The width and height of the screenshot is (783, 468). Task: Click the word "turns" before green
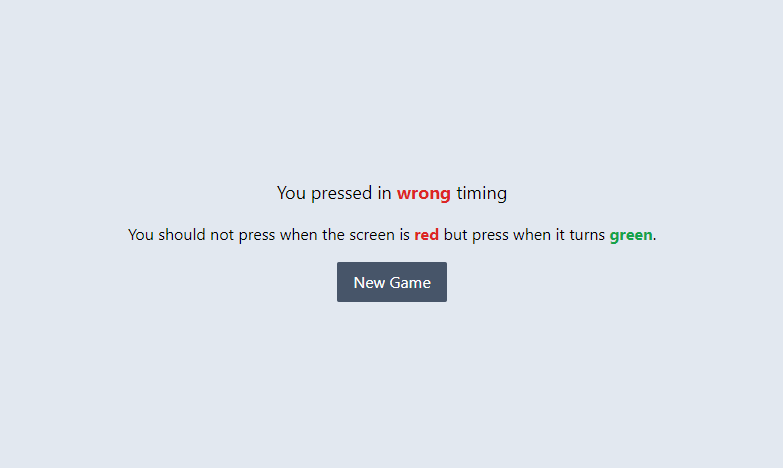[588, 235]
